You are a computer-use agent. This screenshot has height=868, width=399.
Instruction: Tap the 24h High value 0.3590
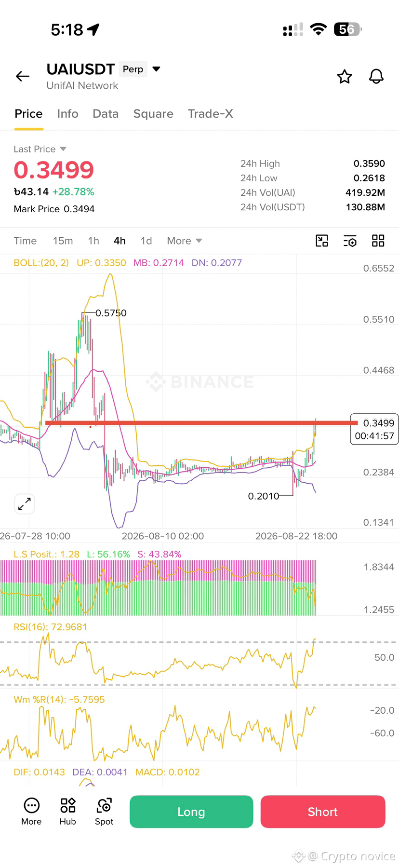369,163
